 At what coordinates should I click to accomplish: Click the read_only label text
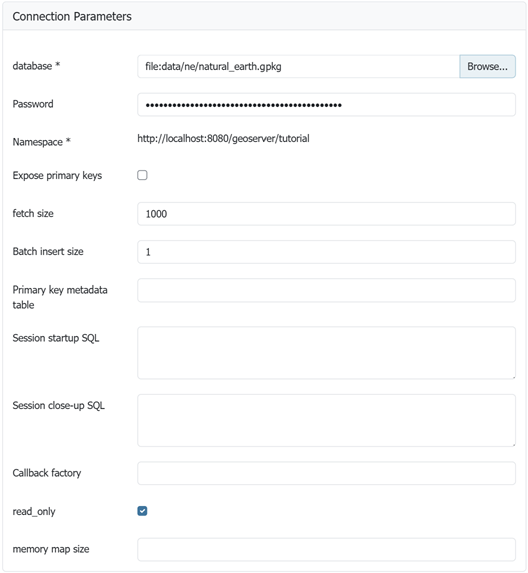pos(34,512)
